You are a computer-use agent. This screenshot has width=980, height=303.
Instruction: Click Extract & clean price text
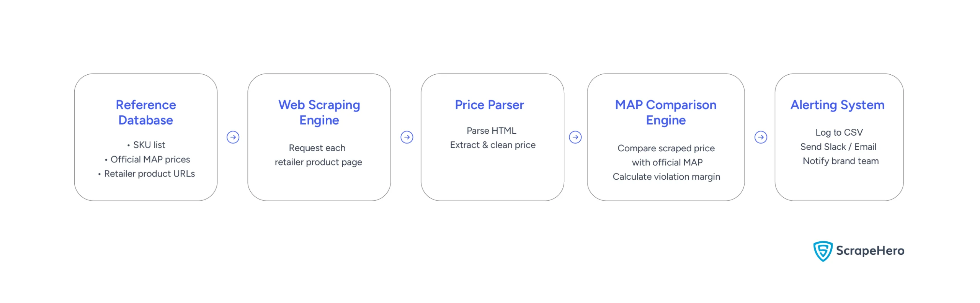point(493,145)
